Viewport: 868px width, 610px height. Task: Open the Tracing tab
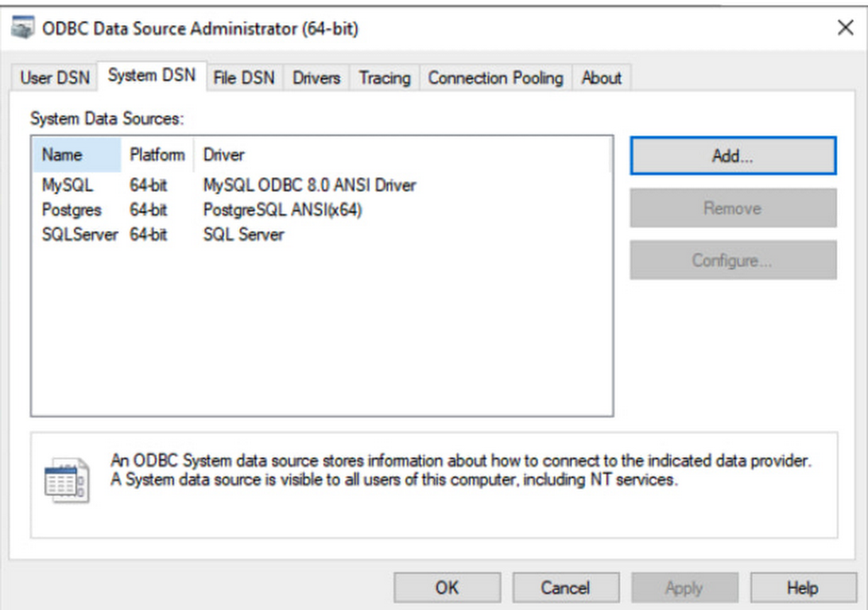385,78
